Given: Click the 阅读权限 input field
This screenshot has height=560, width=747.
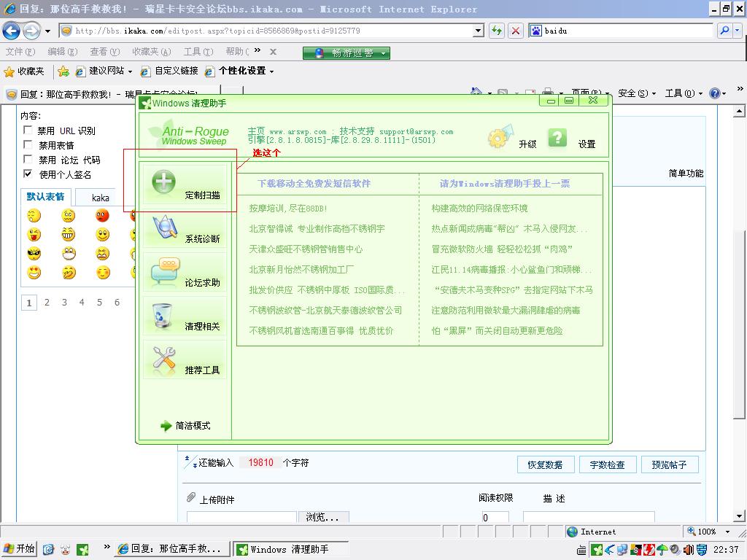Looking at the screenshot, I should (x=495, y=517).
